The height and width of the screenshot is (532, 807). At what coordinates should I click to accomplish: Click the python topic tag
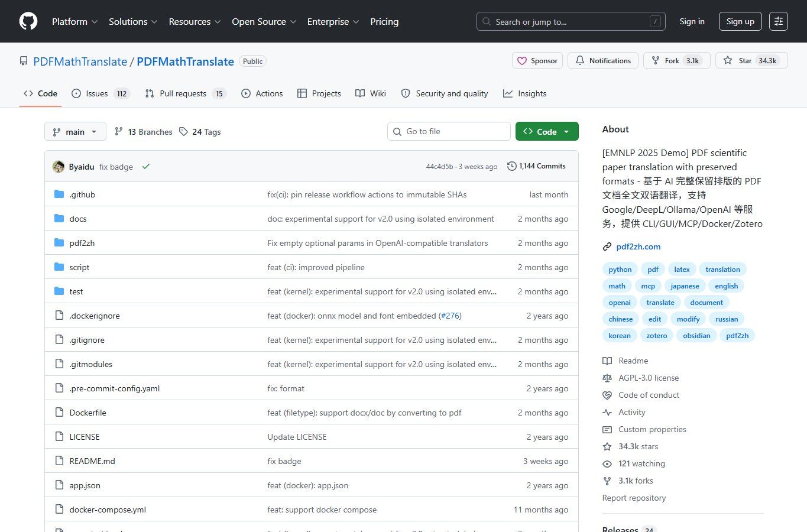620,269
